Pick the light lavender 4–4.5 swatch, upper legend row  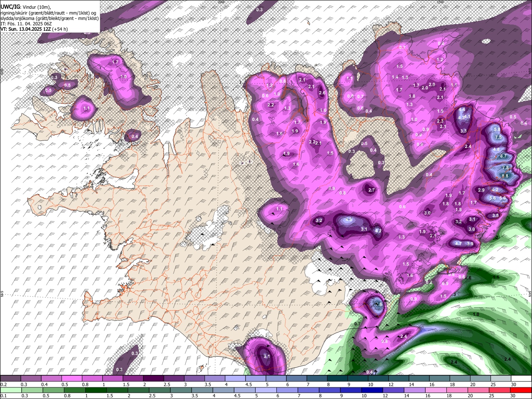(x=236, y=379)
